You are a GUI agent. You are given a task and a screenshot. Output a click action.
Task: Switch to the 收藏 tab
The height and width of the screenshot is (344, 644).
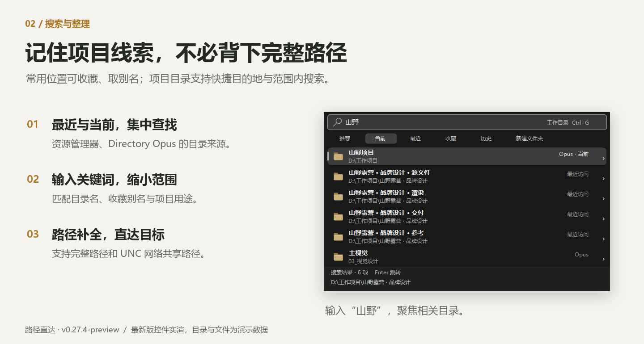[451, 138]
